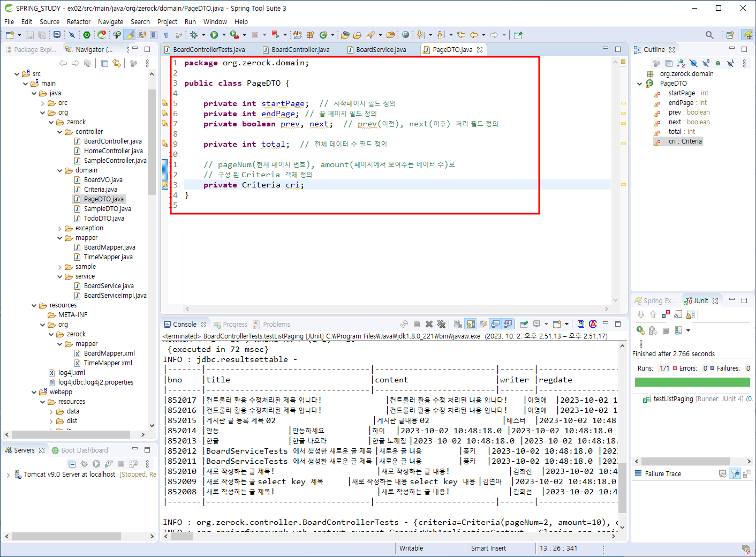756x557 pixels.
Task: Toggle Scroll Lock in Console
Action: (471, 324)
